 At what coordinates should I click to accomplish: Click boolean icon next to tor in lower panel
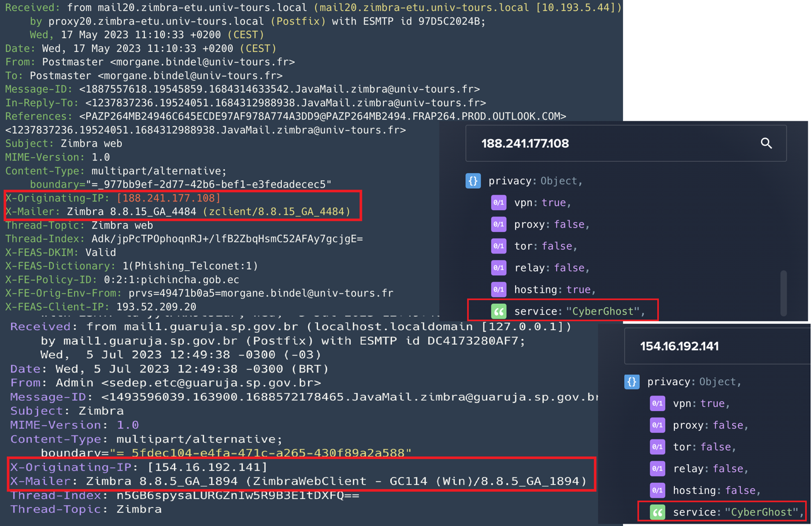pos(657,447)
